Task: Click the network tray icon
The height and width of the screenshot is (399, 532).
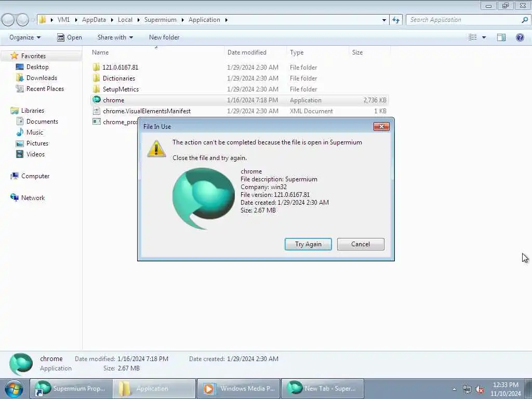Action: (x=467, y=390)
